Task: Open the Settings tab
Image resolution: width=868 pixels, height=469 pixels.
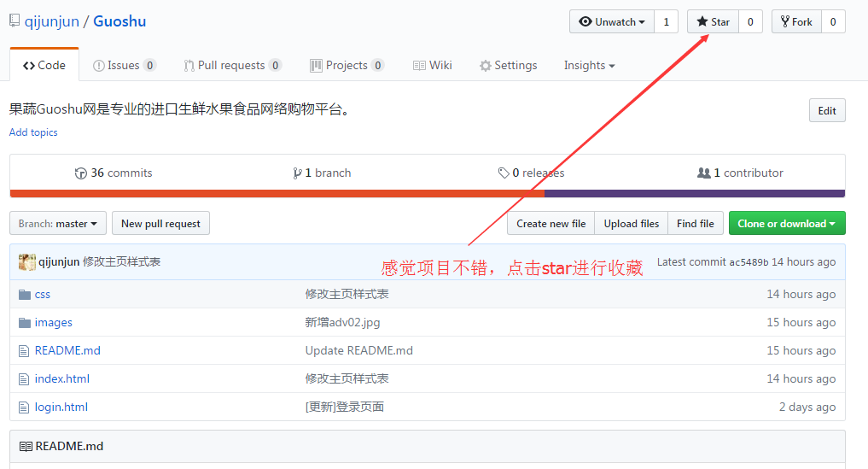Action: click(x=508, y=66)
